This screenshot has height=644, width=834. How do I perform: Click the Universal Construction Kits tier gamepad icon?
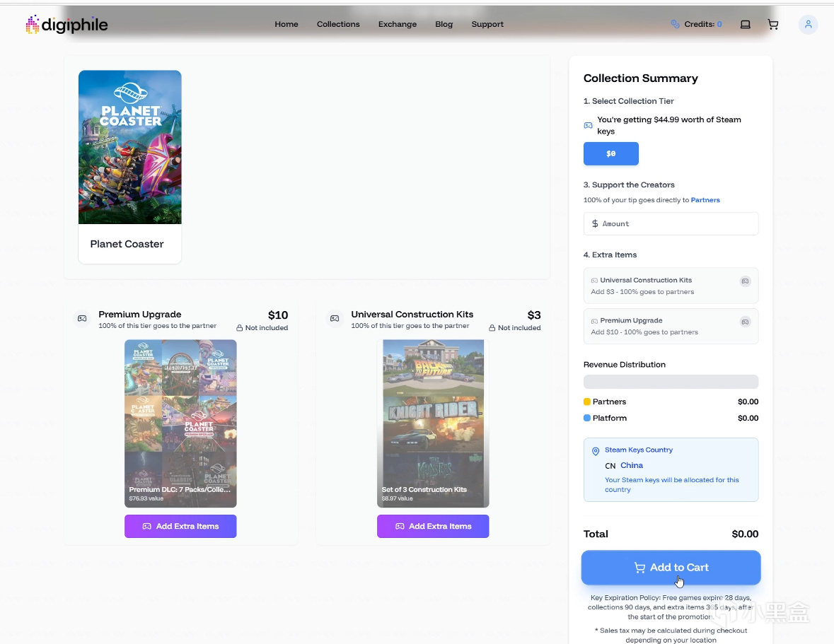335,318
